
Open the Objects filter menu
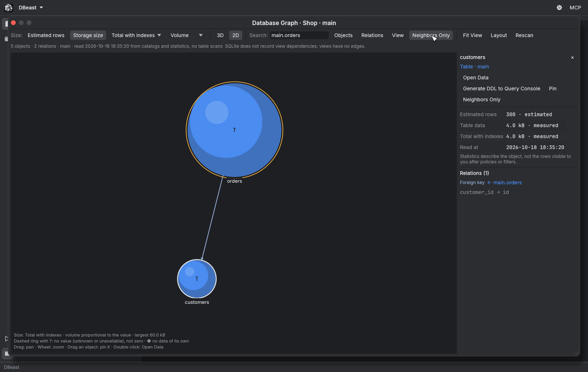point(343,35)
